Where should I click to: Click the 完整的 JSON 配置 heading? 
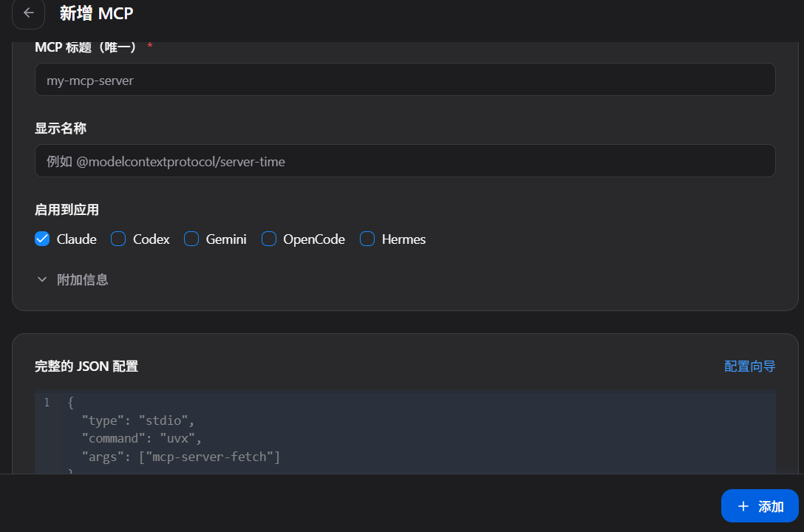86,366
